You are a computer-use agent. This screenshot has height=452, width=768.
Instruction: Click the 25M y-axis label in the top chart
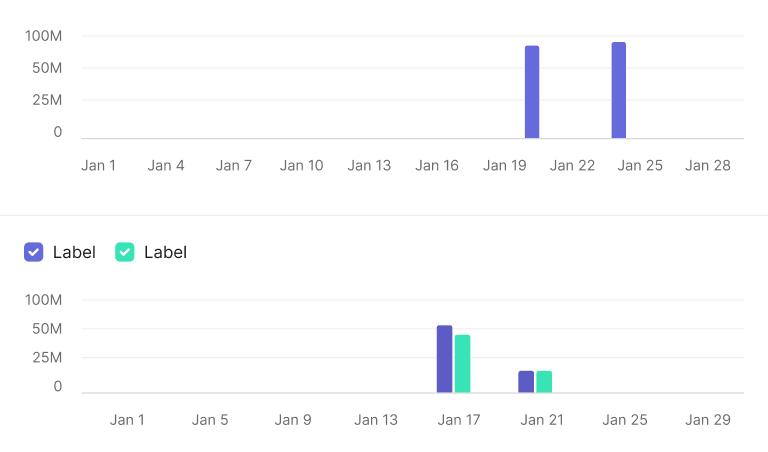(x=47, y=100)
